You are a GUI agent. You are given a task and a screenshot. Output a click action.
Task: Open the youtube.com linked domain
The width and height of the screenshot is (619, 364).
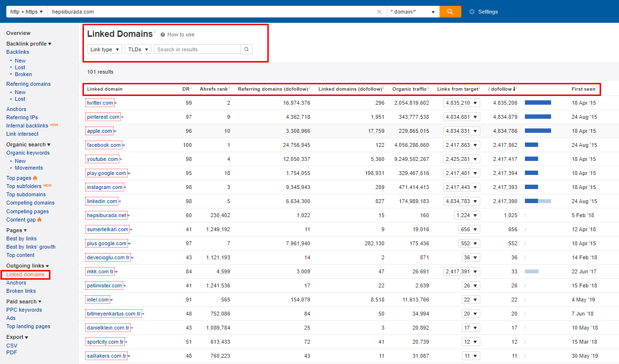102,159
